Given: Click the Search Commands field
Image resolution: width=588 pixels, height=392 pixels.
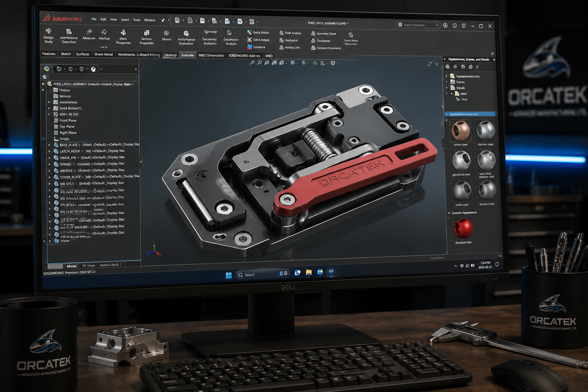Looking at the screenshot, I should coord(418,25).
